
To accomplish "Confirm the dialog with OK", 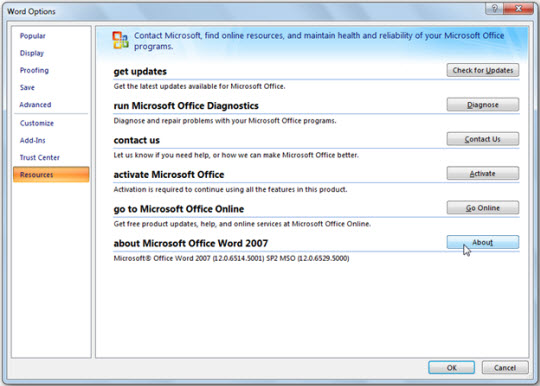I will click(451, 368).
